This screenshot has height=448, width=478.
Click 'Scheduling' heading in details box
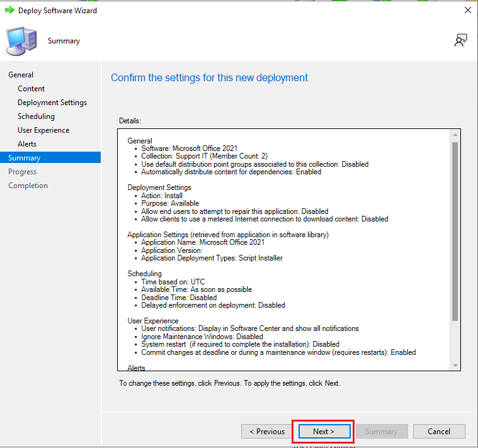(x=144, y=274)
